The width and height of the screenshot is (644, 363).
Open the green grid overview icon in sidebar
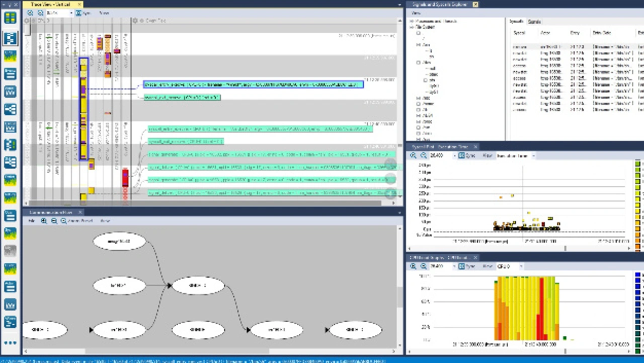pos(10,18)
